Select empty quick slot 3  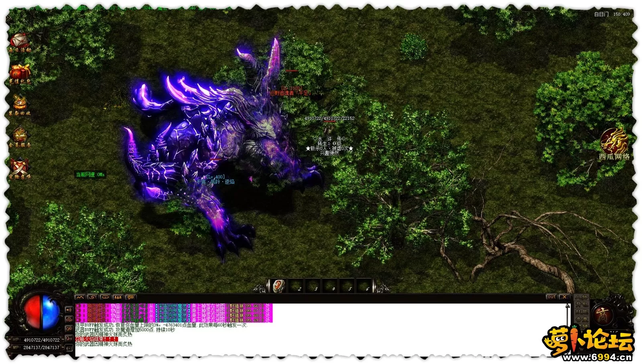point(313,286)
